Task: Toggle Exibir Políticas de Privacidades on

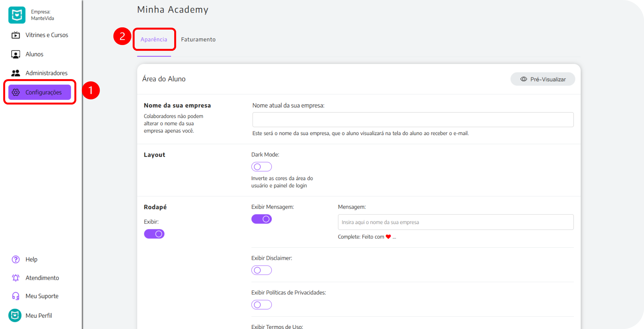Action: coord(261,305)
